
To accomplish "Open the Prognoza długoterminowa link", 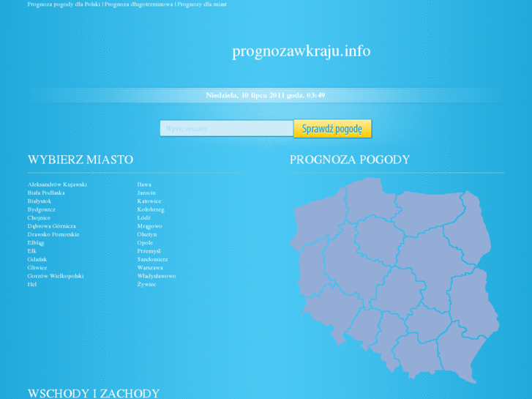I will pos(139,4).
